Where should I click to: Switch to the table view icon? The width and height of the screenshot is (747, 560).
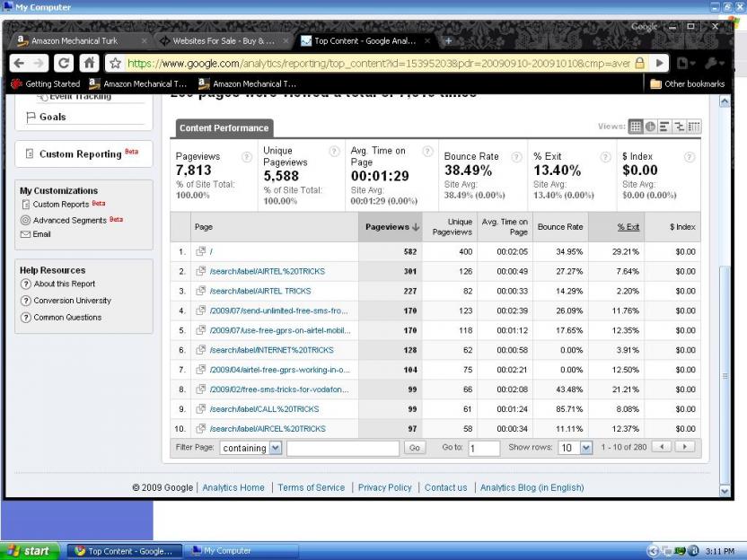[636, 127]
